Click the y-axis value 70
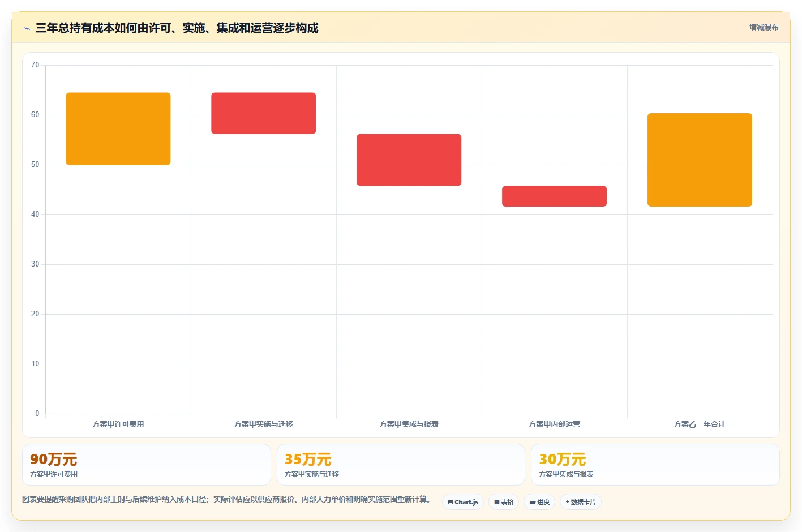Viewport: 802px width, 532px height. point(35,65)
